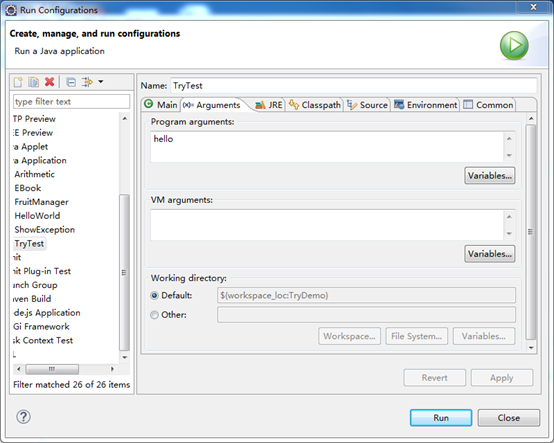
Task: Open the help question mark icon
Action: 23,417
